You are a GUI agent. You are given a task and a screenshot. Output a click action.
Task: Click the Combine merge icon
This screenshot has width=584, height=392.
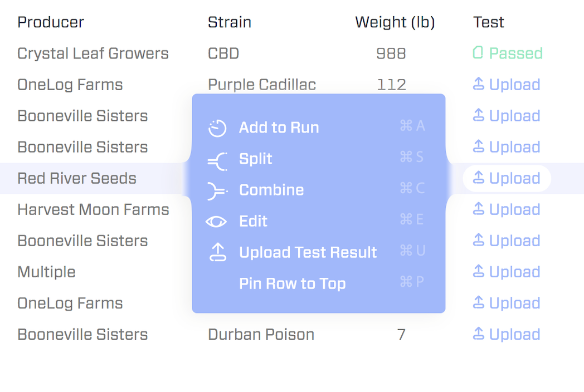point(217,190)
